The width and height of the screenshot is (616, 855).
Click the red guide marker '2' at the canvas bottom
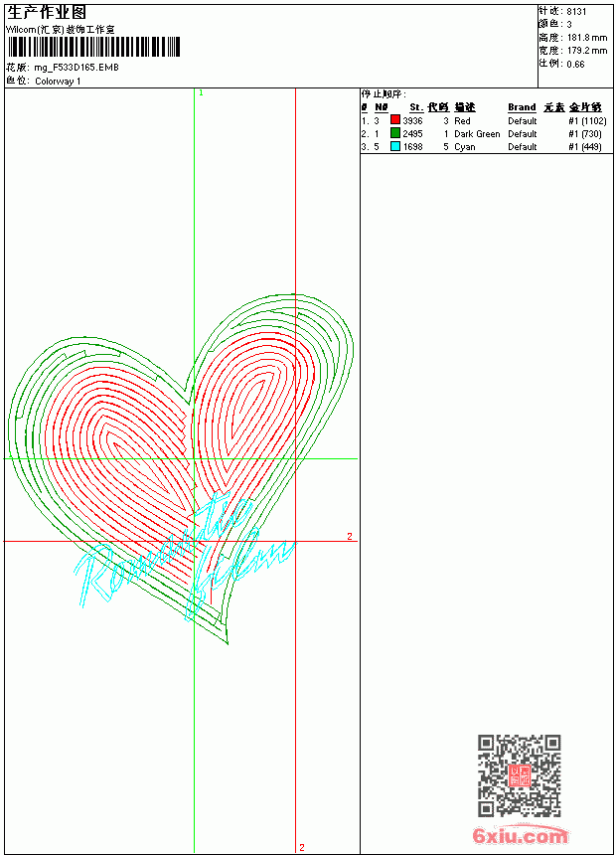[x=301, y=847]
